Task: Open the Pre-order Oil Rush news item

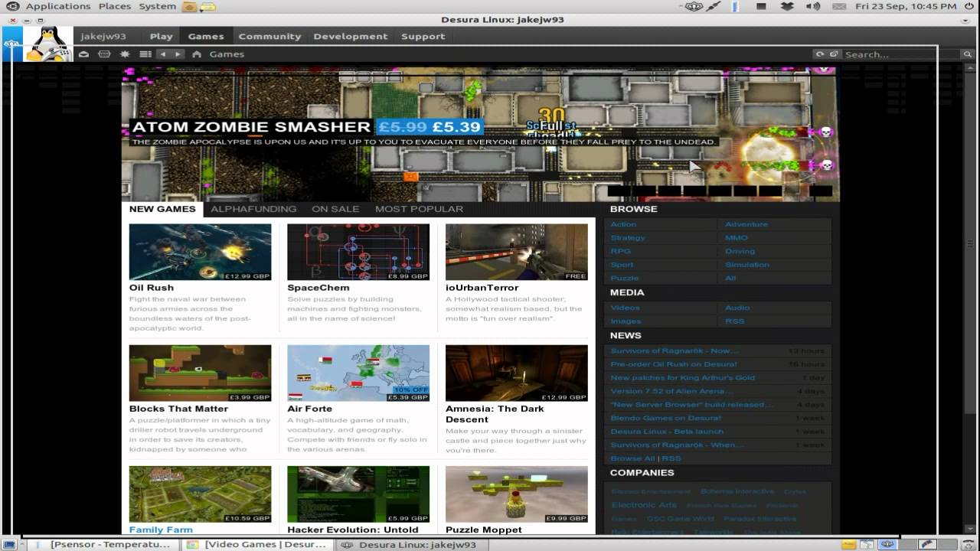Action: pyautogui.click(x=674, y=364)
